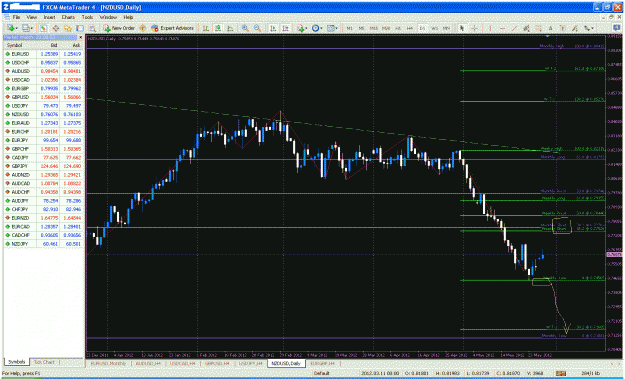Open the Templates toolbar icon

click(330, 28)
